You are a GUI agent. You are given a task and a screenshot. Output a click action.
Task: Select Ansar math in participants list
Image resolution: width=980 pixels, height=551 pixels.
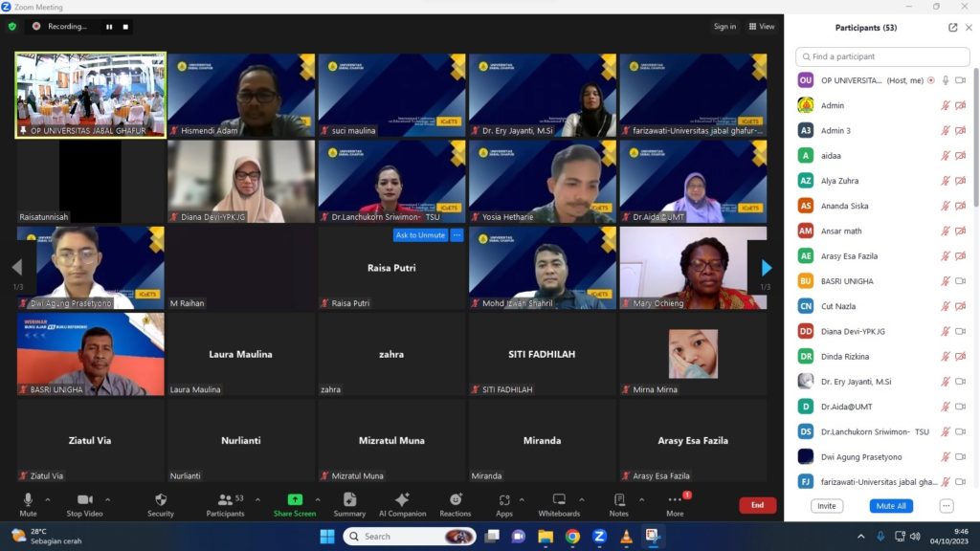tap(881, 231)
